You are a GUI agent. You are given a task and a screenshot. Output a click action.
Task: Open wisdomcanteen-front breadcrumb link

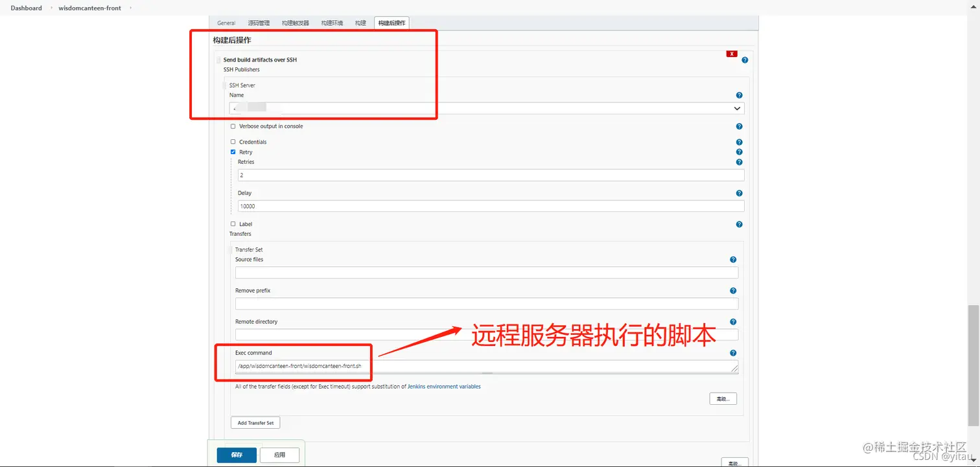point(89,8)
